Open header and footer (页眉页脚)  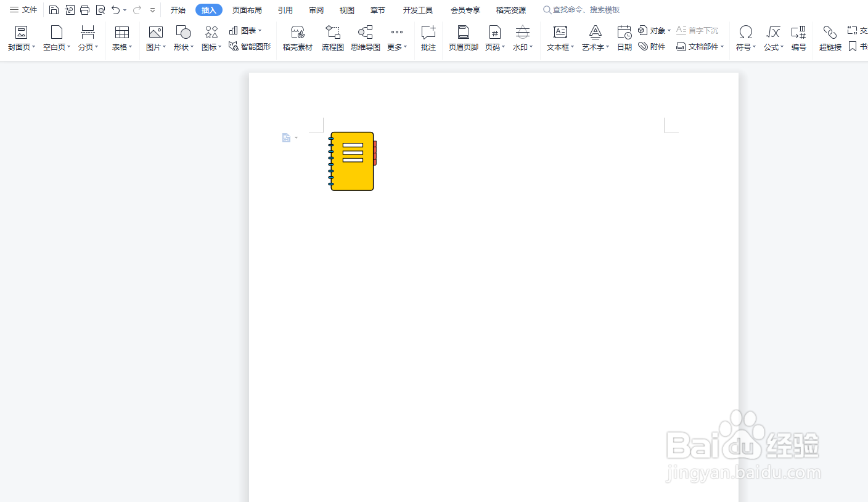464,38
